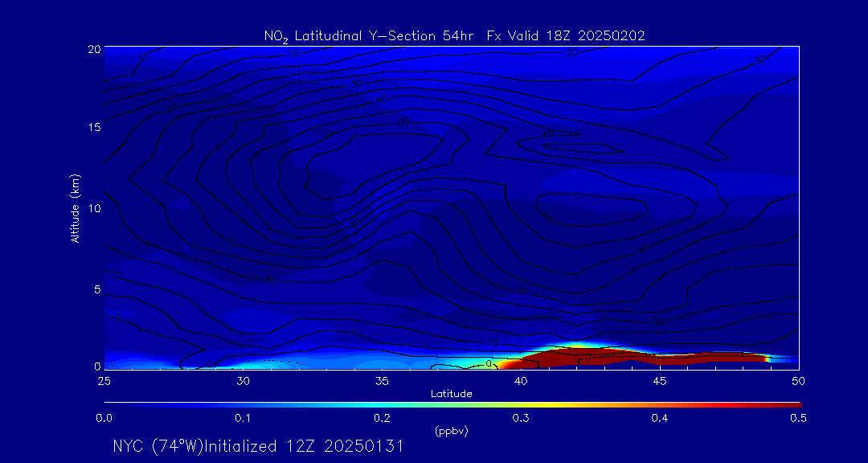Select colorbar tick label 0.4

(x=660, y=420)
